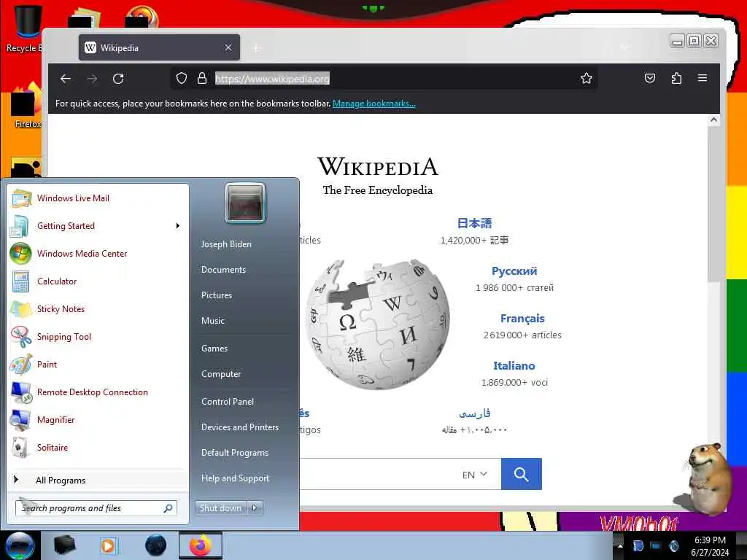Screen dimensions: 747x560
Task: Open the Firefox hamburger menu
Action: click(703, 77)
